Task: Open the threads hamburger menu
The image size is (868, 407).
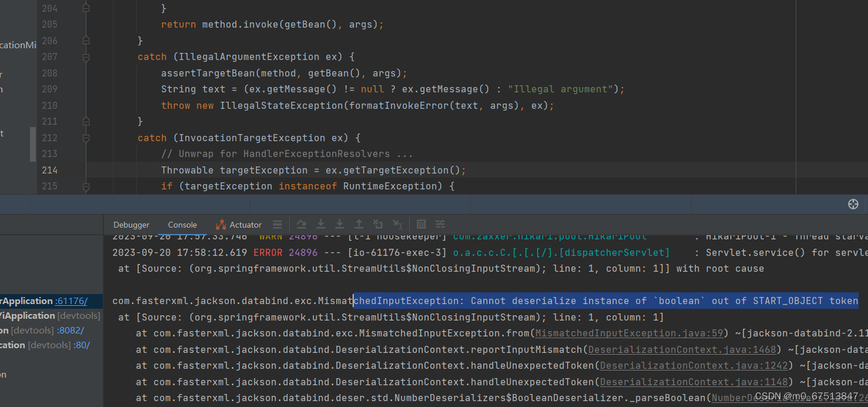Action: click(277, 224)
